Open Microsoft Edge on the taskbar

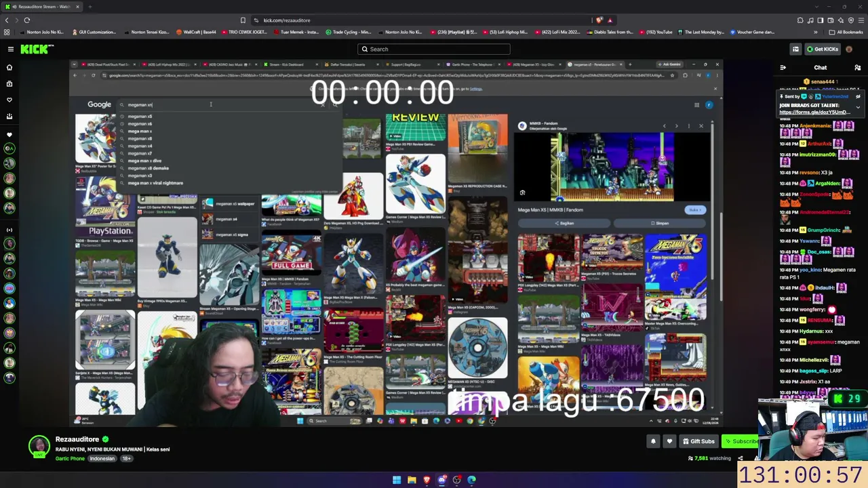471,480
